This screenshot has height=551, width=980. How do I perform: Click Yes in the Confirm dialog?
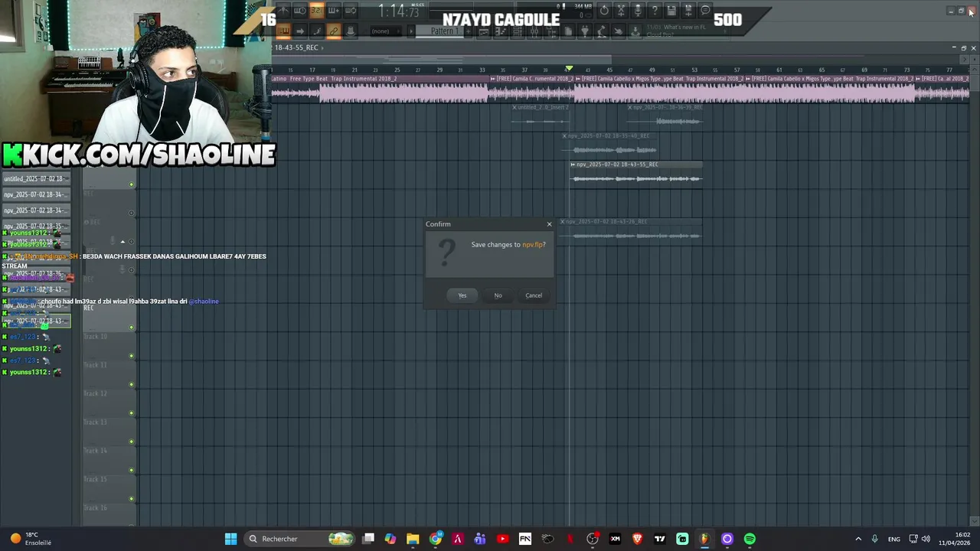pyautogui.click(x=462, y=295)
